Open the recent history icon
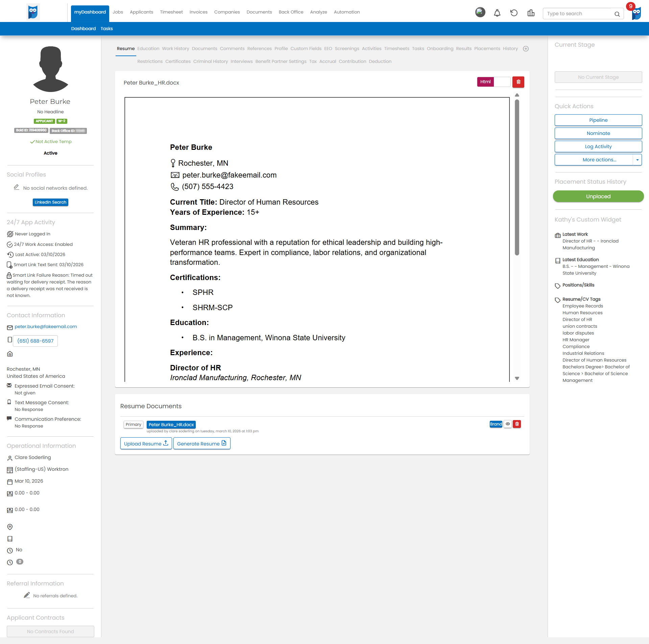This screenshot has height=644, width=649. pos(514,13)
